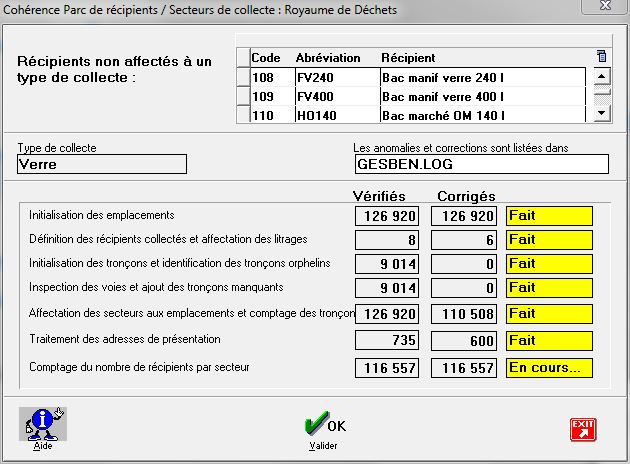Click the Type de collecte field showing Verre
This screenshot has width=630, height=464.
click(101, 164)
